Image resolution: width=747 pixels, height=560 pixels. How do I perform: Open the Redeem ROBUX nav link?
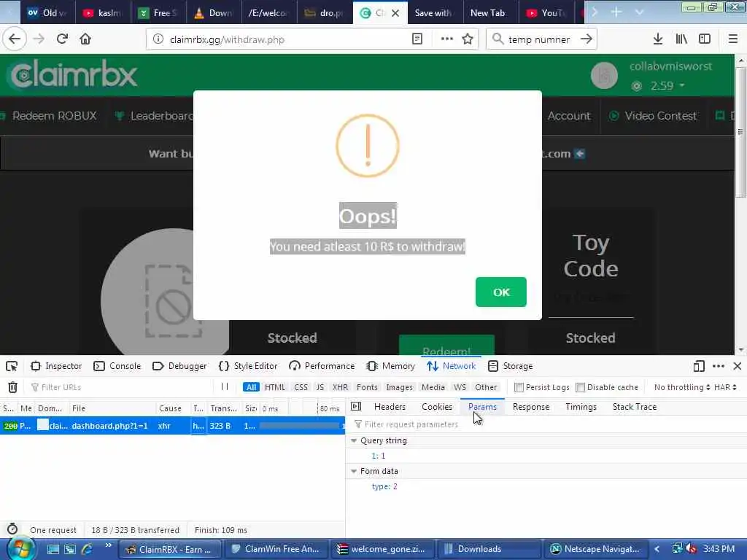click(54, 116)
